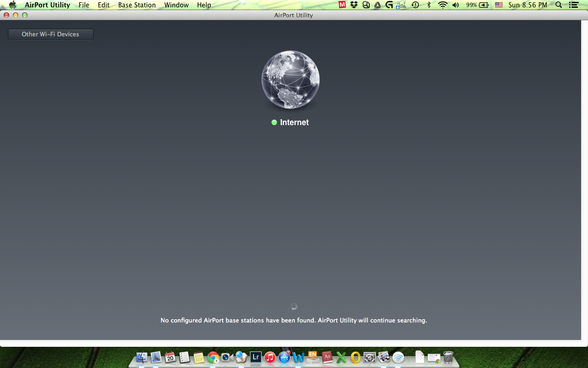
Task: Minimize the AirPort Utility window
Action: point(16,15)
